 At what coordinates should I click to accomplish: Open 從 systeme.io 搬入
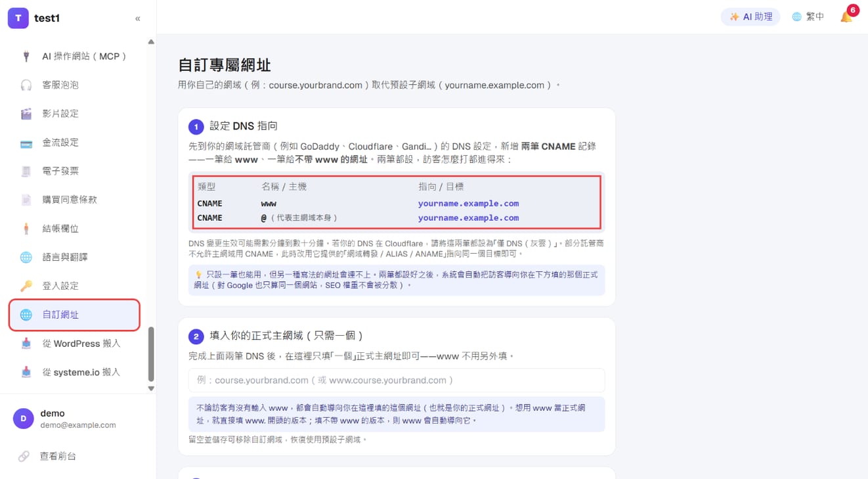[x=74, y=372]
